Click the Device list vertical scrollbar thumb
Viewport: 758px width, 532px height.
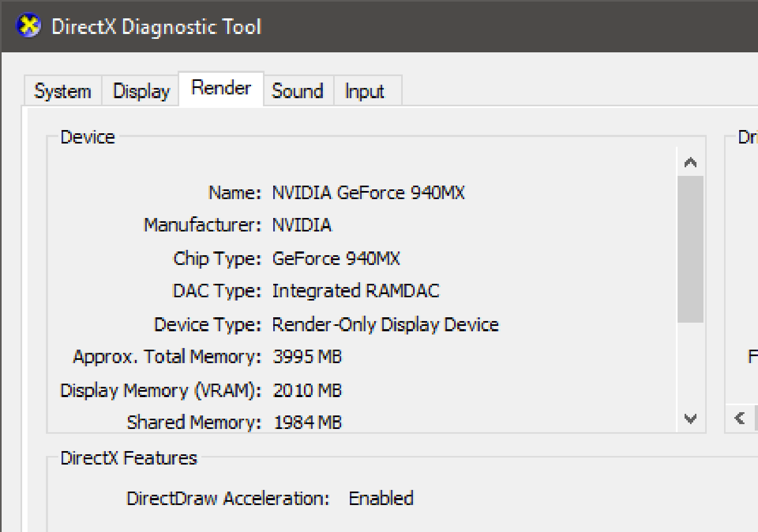[690, 248]
